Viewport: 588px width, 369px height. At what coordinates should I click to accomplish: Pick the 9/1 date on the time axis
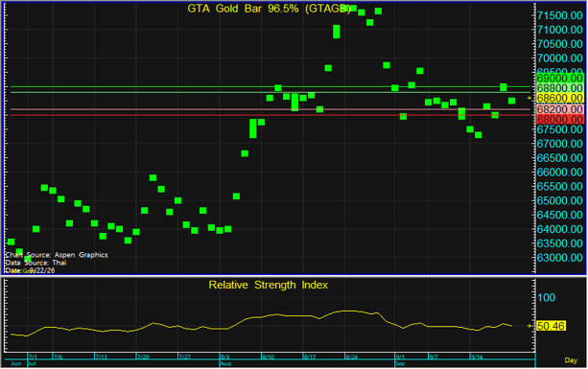[400, 357]
